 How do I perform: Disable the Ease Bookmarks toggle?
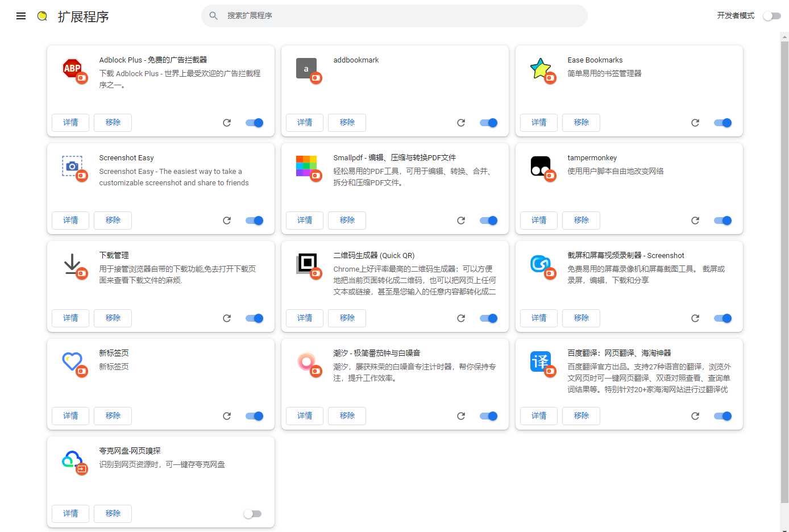pos(722,123)
